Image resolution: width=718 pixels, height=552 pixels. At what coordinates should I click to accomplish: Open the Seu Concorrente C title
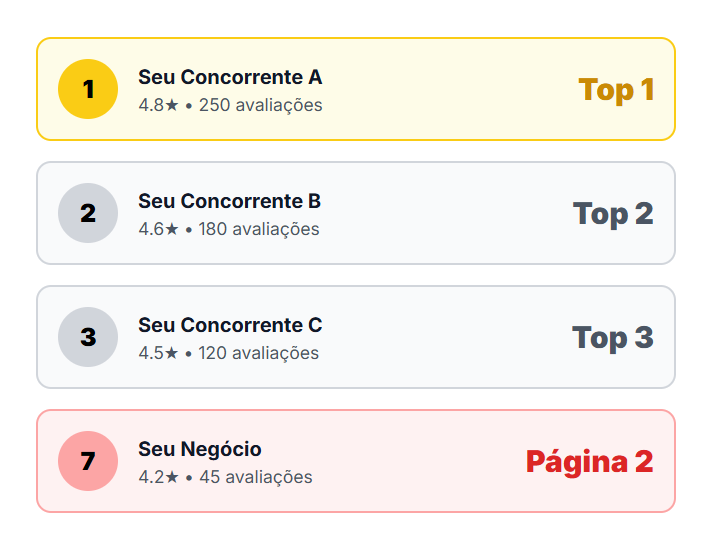230,325
